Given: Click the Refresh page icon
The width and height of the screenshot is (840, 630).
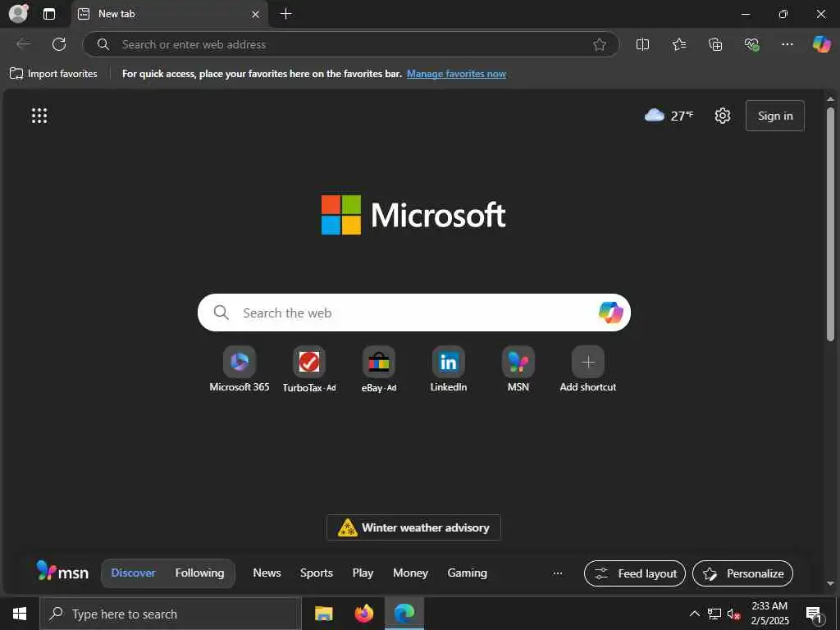Looking at the screenshot, I should tap(59, 44).
